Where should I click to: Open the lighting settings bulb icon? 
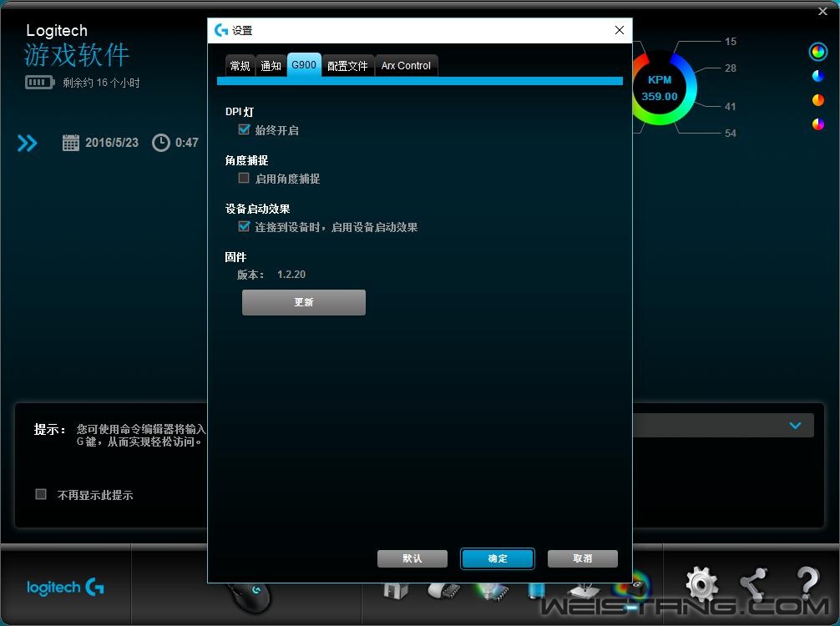pos(491,591)
